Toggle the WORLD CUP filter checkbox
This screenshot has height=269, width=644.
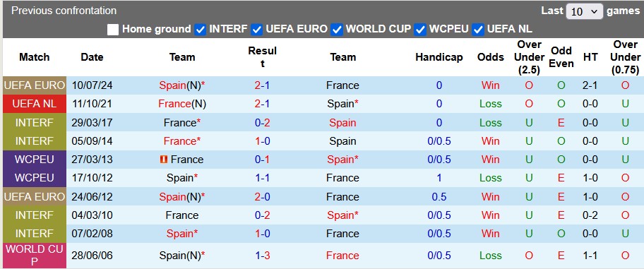coord(337,29)
